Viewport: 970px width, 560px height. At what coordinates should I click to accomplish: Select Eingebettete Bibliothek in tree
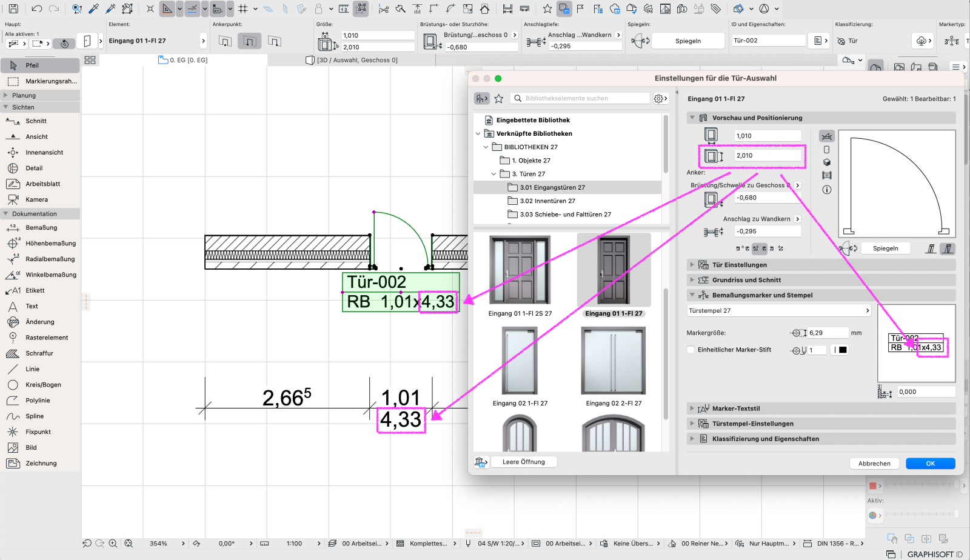coord(527,120)
